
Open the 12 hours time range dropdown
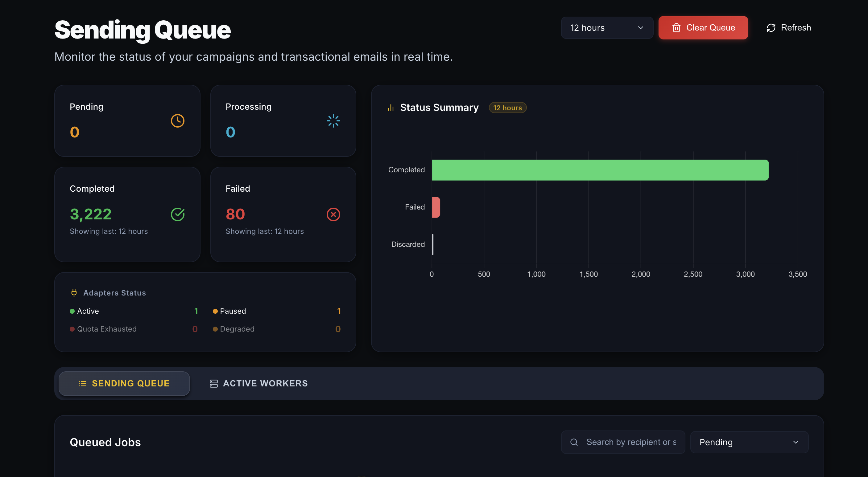click(606, 28)
